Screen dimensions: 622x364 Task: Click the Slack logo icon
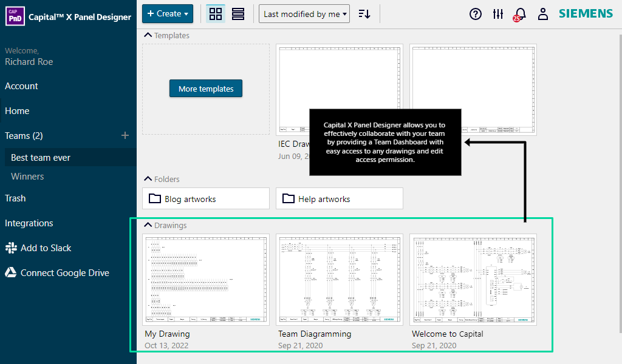pos(11,248)
